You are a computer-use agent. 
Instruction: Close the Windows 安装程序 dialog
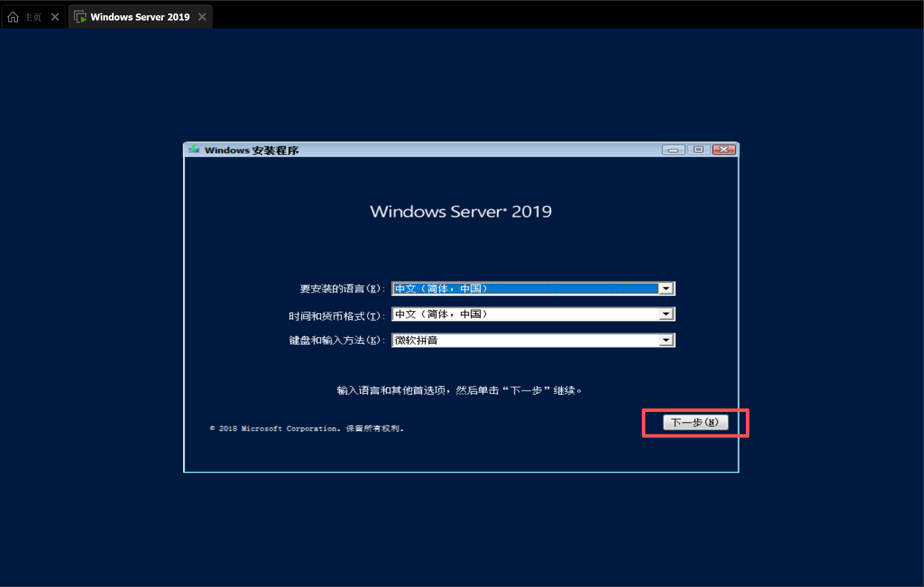[x=724, y=150]
